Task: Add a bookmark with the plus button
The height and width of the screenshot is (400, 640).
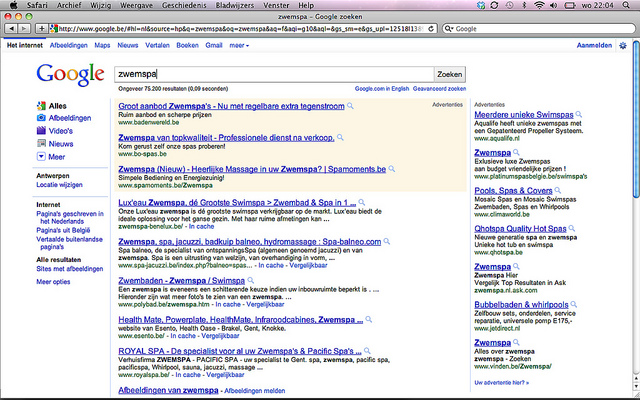Action: coord(42,29)
